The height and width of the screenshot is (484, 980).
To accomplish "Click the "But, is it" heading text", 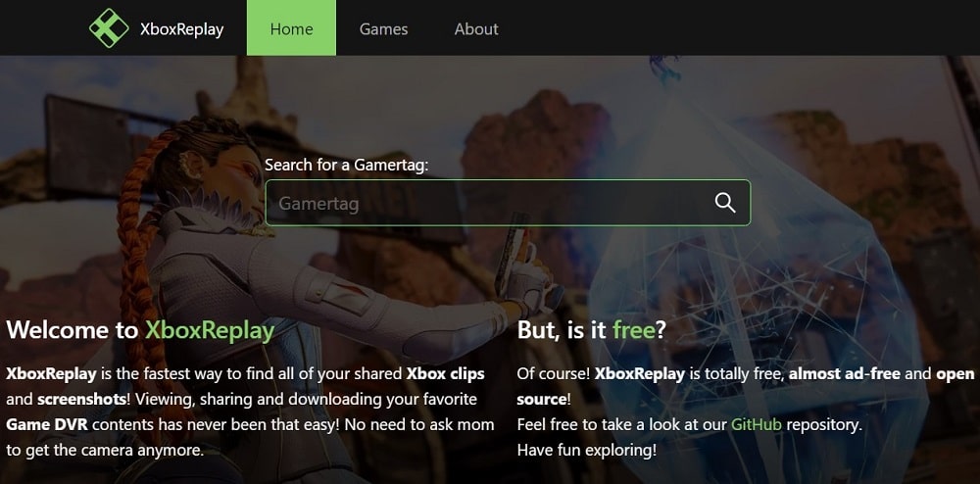I will coord(562,331).
